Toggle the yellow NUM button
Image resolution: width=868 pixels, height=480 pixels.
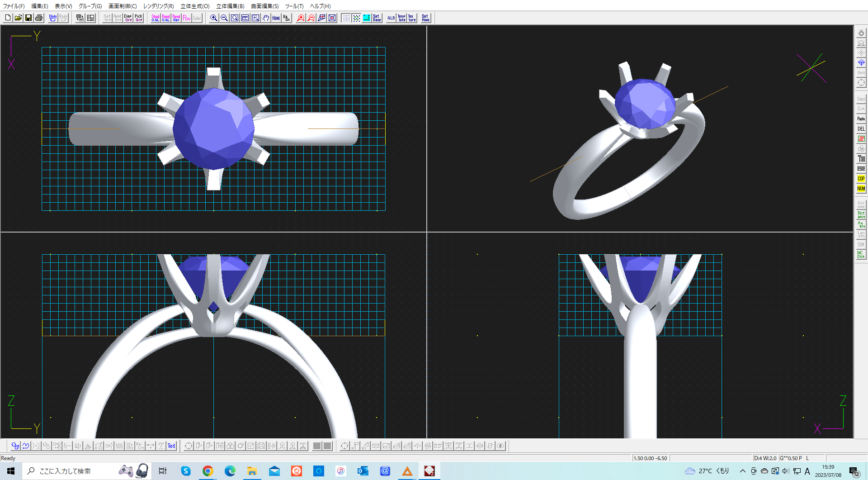[861, 189]
